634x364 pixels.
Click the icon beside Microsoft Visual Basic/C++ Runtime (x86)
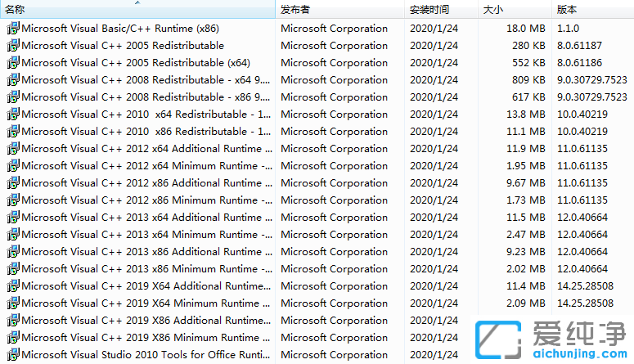[x=13, y=29]
